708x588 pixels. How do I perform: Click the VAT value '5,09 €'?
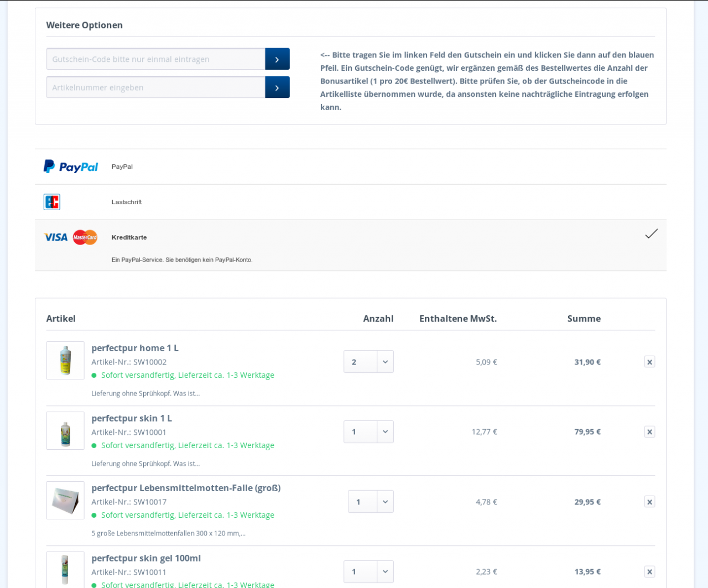487,362
